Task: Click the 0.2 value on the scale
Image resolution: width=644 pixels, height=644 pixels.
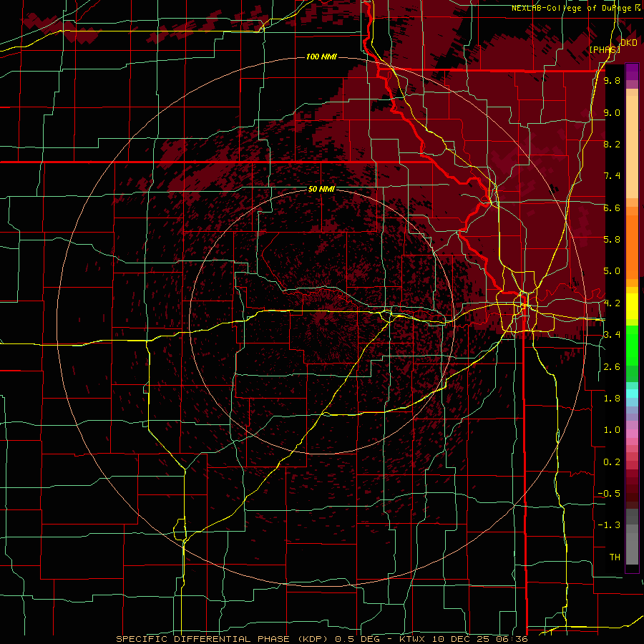Action: click(x=612, y=462)
